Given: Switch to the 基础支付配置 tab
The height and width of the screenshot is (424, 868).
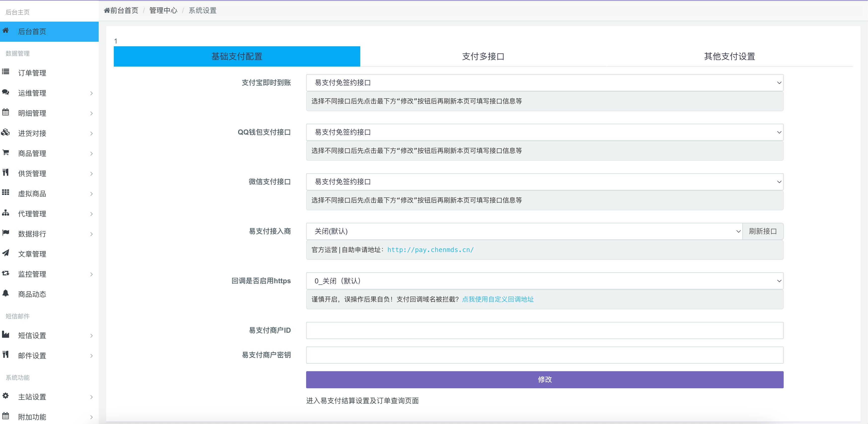Looking at the screenshot, I should click(237, 56).
